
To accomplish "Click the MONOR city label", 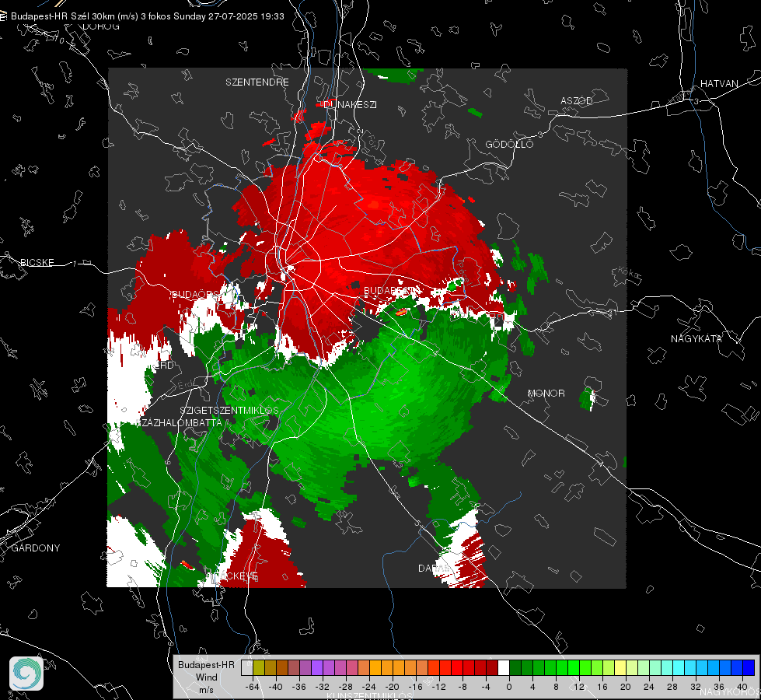I will (546, 393).
